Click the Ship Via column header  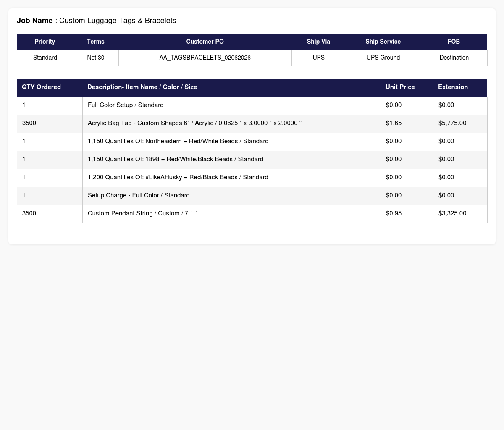pyautogui.click(x=318, y=42)
